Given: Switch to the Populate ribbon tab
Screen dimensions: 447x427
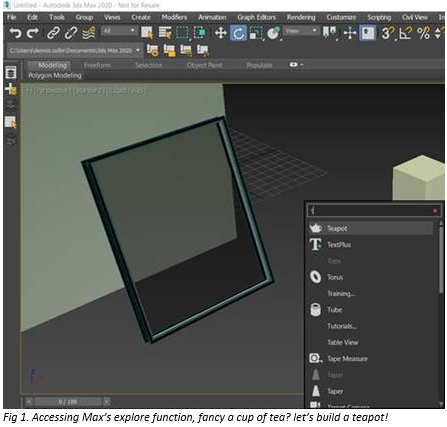Looking at the screenshot, I should click(259, 65).
